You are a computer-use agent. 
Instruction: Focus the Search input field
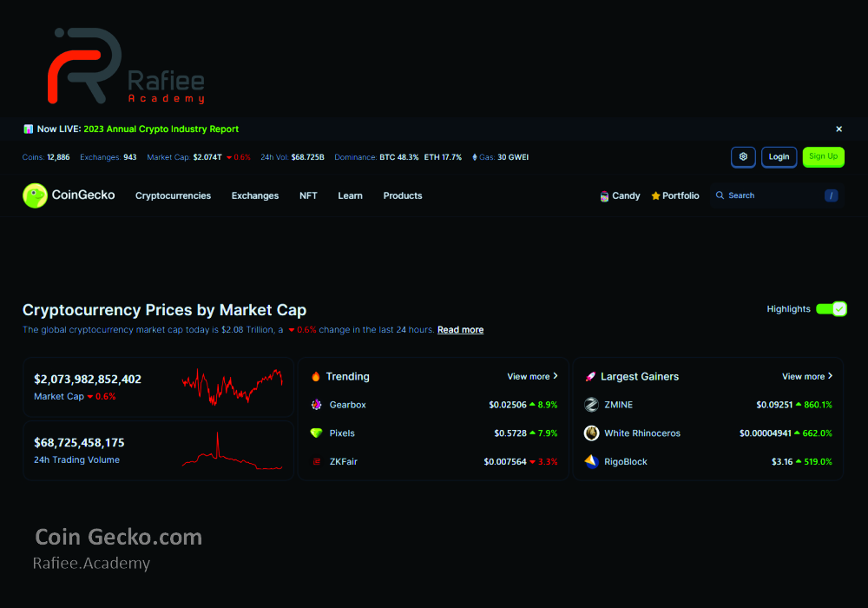(777, 195)
